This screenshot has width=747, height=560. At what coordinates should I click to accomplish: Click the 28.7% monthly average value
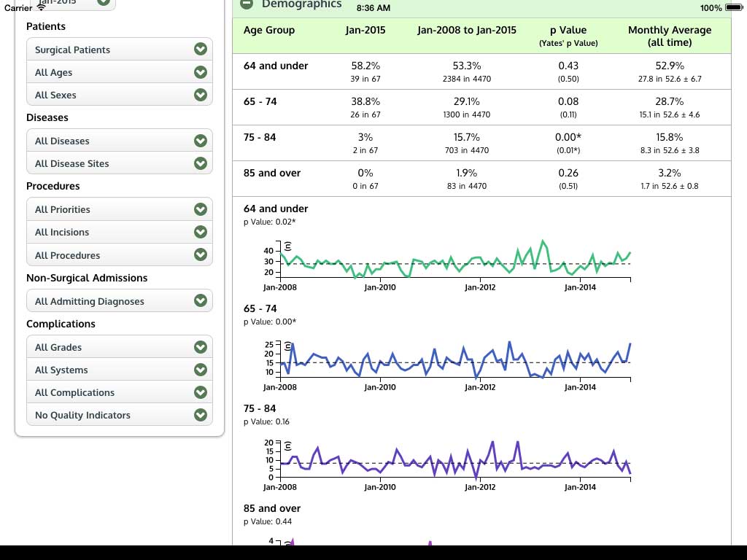[670, 101]
